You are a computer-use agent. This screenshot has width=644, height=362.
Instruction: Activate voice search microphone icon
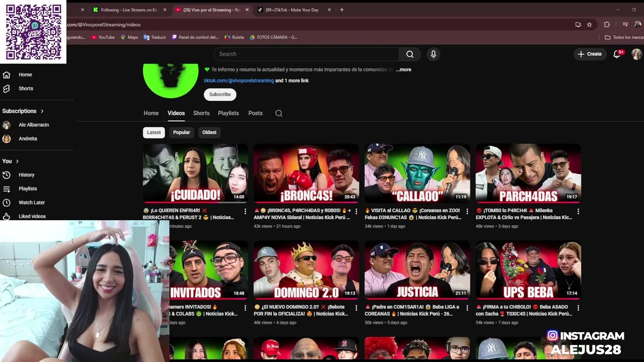(433, 54)
